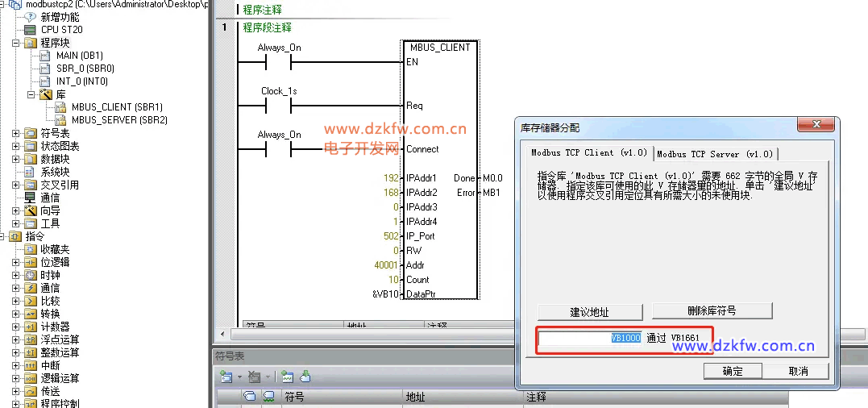Click the VB1000 address input field
This screenshot has width=868, height=408.
pos(591,339)
